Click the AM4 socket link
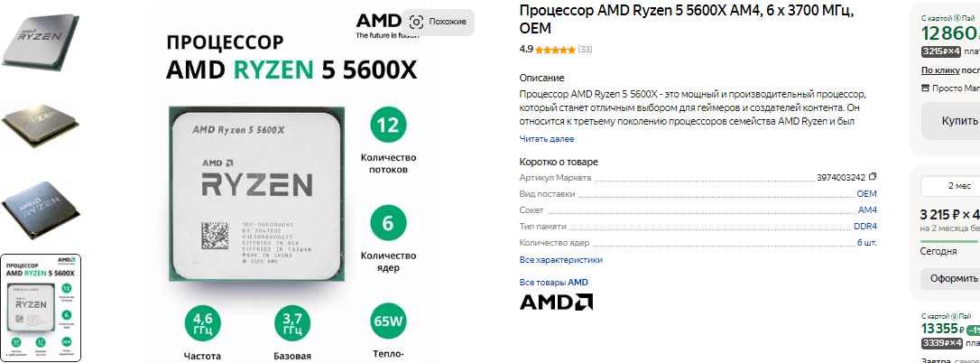980x363 pixels. click(867, 210)
